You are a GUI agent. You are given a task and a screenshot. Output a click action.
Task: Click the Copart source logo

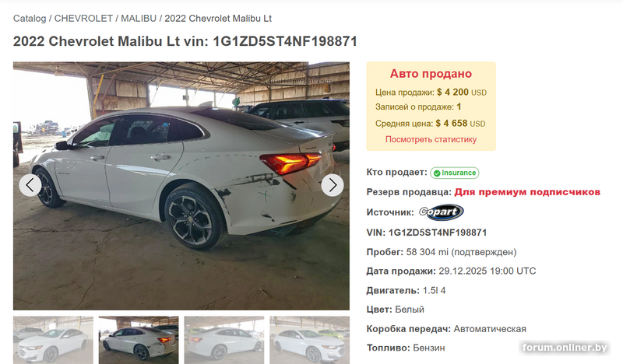441,212
